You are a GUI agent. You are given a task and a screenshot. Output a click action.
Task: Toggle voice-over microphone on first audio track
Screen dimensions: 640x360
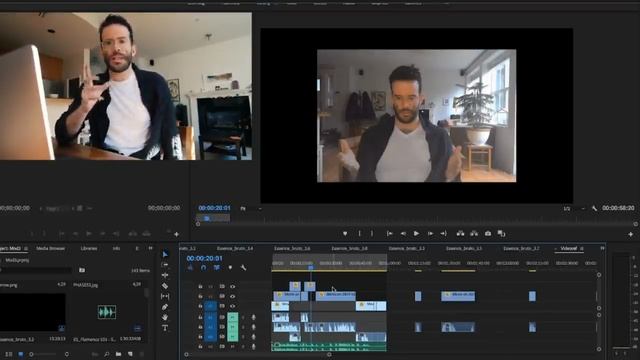point(253,317)
